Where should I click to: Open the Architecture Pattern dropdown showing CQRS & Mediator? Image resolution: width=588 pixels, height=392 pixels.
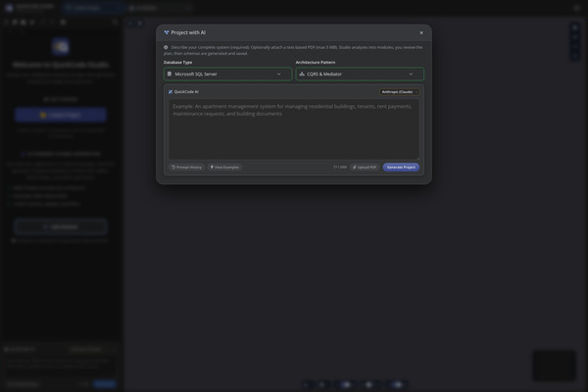click(360, 73)
